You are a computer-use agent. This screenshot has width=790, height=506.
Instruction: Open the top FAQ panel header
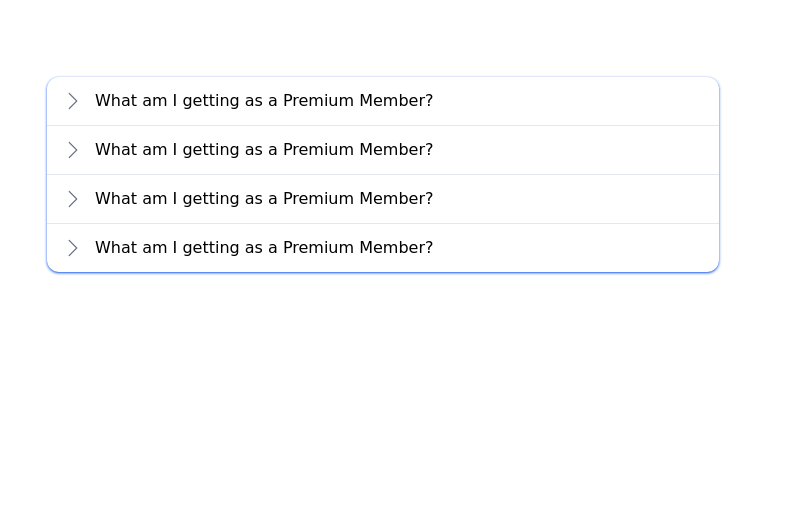point(382,101)
